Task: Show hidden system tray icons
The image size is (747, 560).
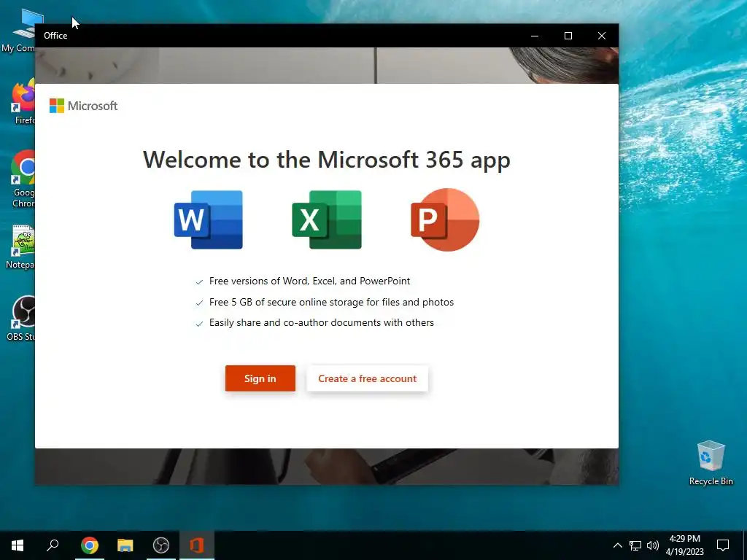Action: point(617,545)
